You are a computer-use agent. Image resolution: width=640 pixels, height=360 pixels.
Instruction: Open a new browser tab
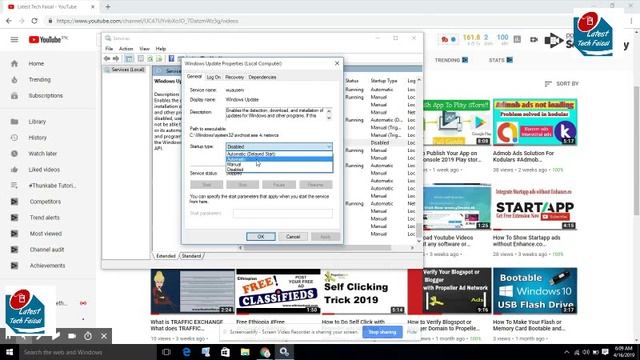click(108, 7)
